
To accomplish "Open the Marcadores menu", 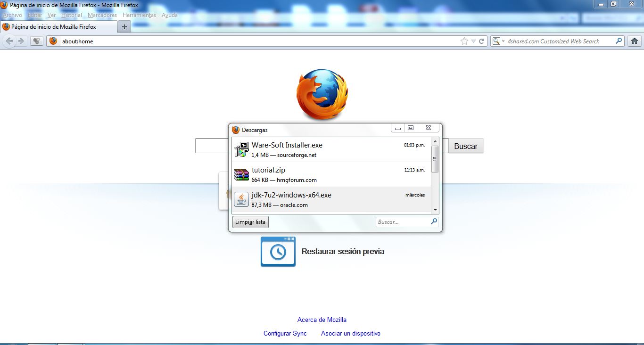I will 102,15.
